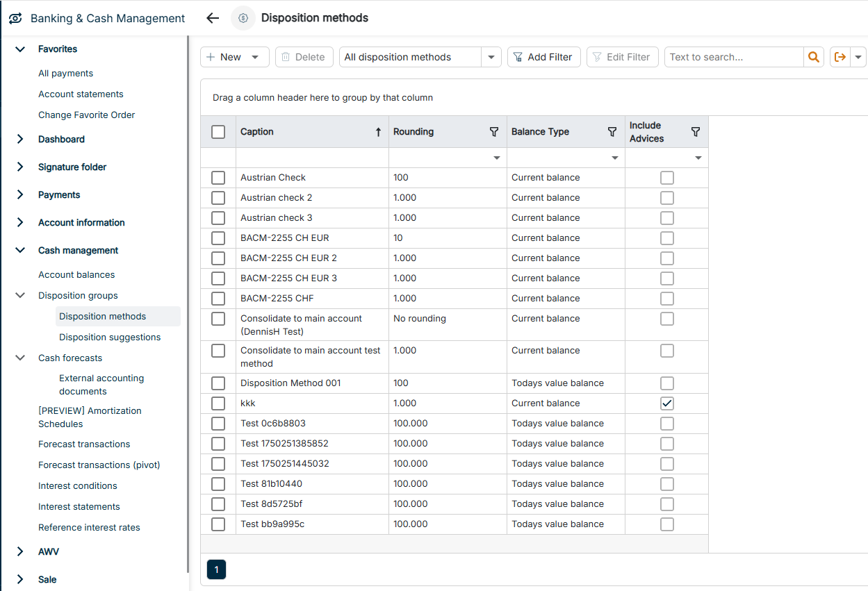Image resolution: width=868 pixels, height=591 pixels.
Task: Click the Caption filter row field
Action: pos(312,158)
